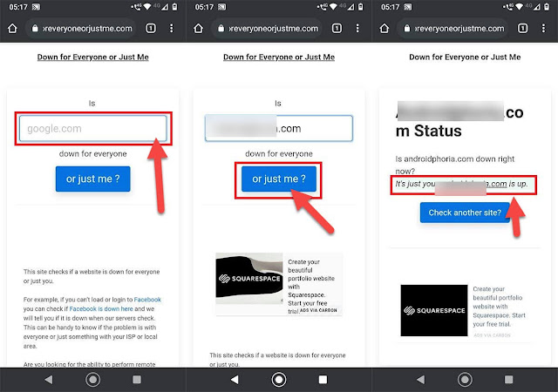The image size is (558, 392).
Task: Tap the home icon in the right phone browser
Action: [384, 29]
